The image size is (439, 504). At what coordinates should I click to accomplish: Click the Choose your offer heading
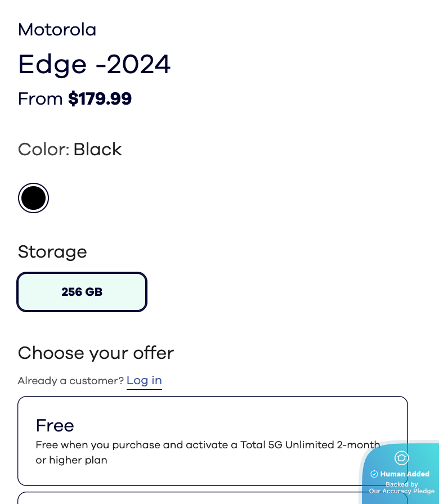coord(96,353)
